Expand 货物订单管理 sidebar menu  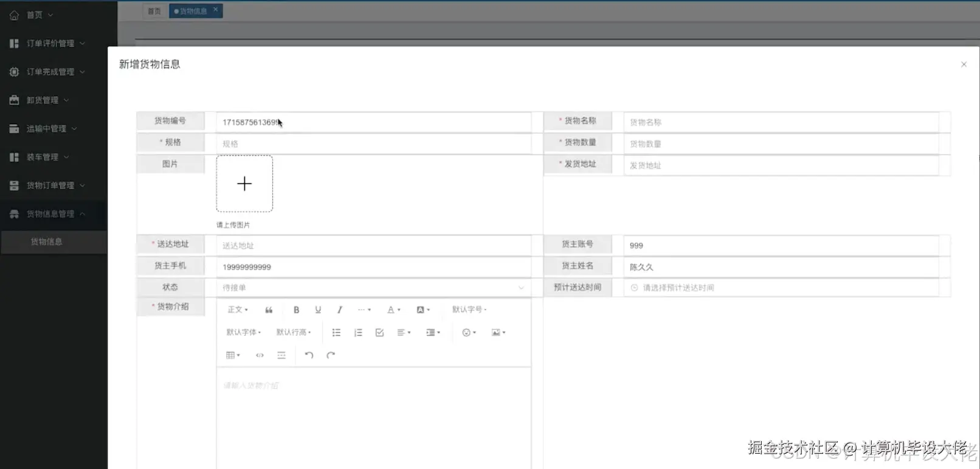click(x=53, y=185)
